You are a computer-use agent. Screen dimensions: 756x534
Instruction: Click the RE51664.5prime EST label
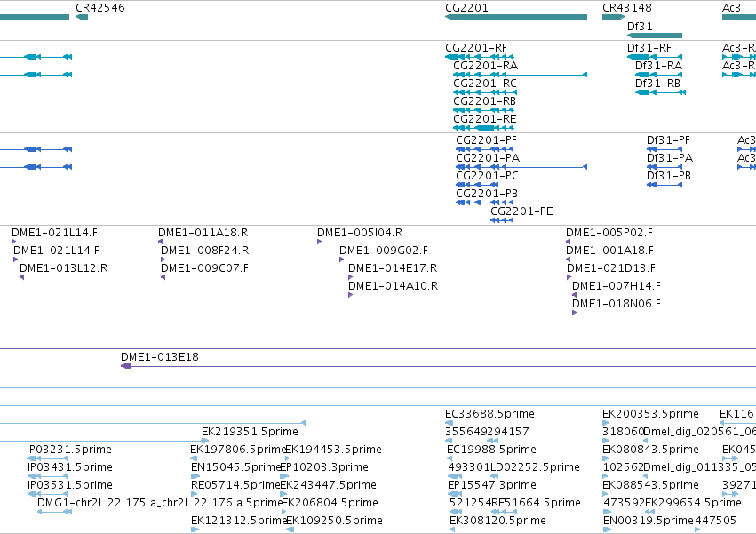tap(536, 503)
